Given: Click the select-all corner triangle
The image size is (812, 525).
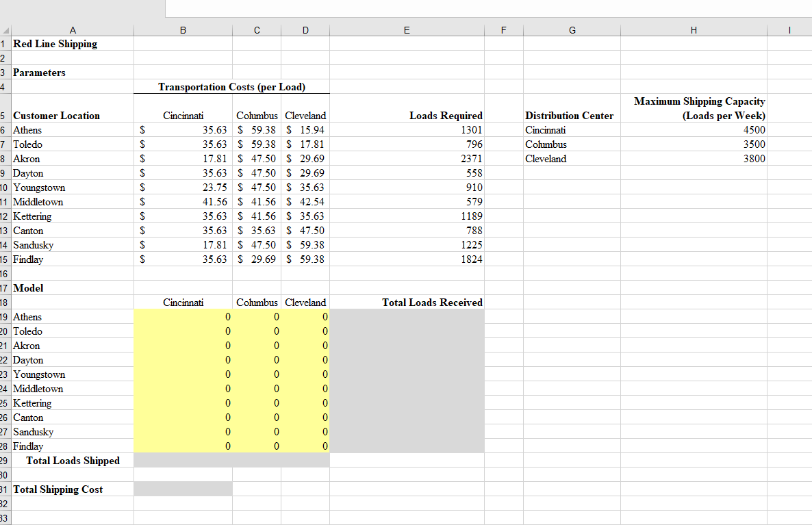Looking at the screenshot, I should coord(5,31).
